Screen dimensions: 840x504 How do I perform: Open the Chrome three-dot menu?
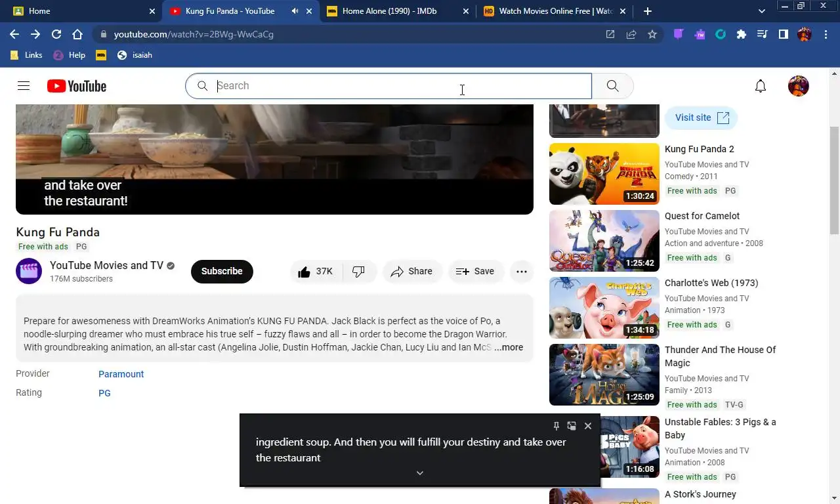(826, 34)
